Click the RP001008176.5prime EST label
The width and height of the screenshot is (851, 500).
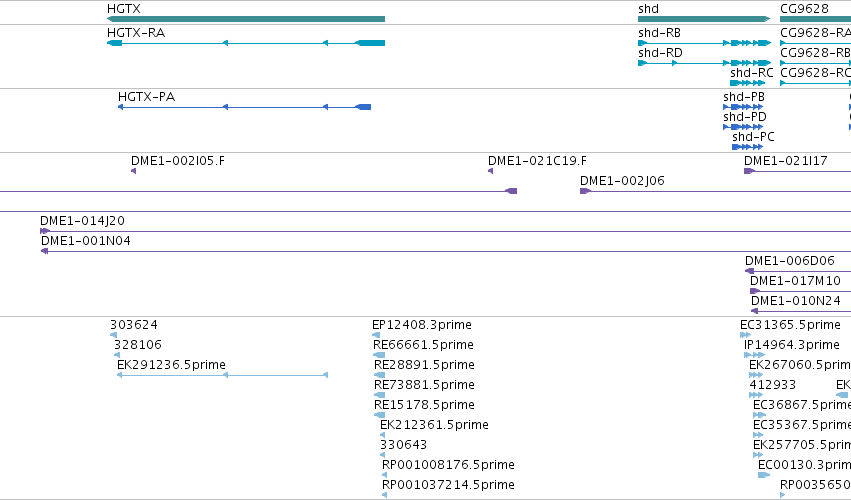(448, 465)
